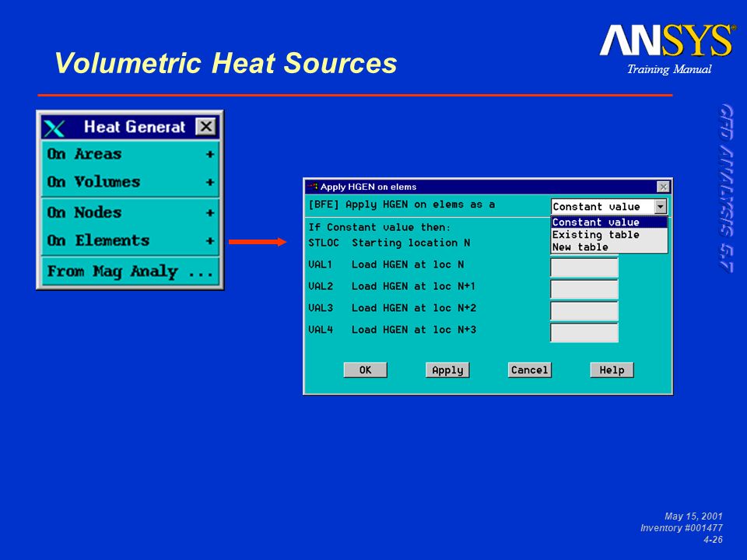This screenshot has height=560, width=747.
Task: Click the combo box dropdown arrow
Action: point(661,207)
